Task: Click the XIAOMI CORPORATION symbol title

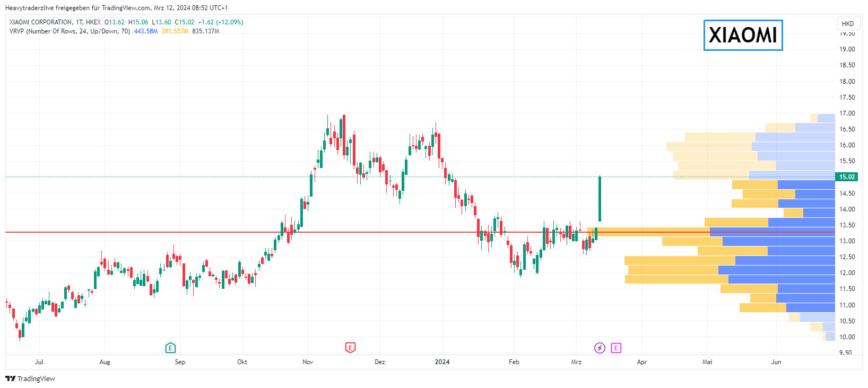Action: click(41, 22)
